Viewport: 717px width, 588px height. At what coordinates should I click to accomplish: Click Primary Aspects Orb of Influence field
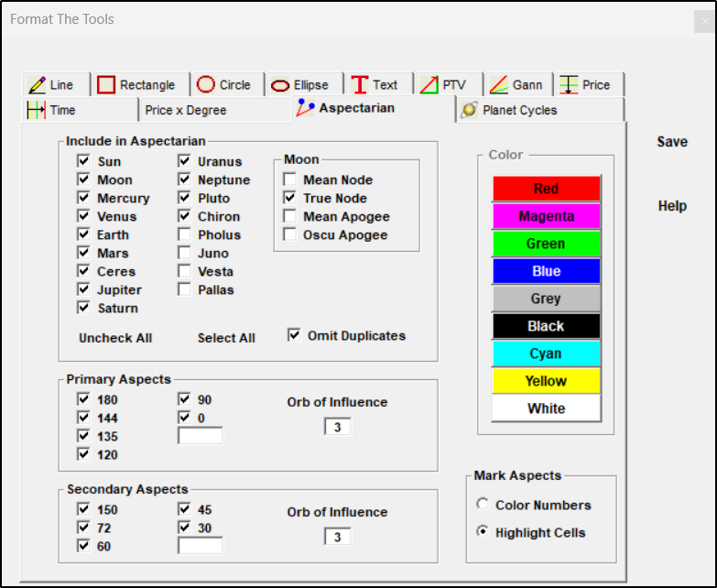point(337,427)
